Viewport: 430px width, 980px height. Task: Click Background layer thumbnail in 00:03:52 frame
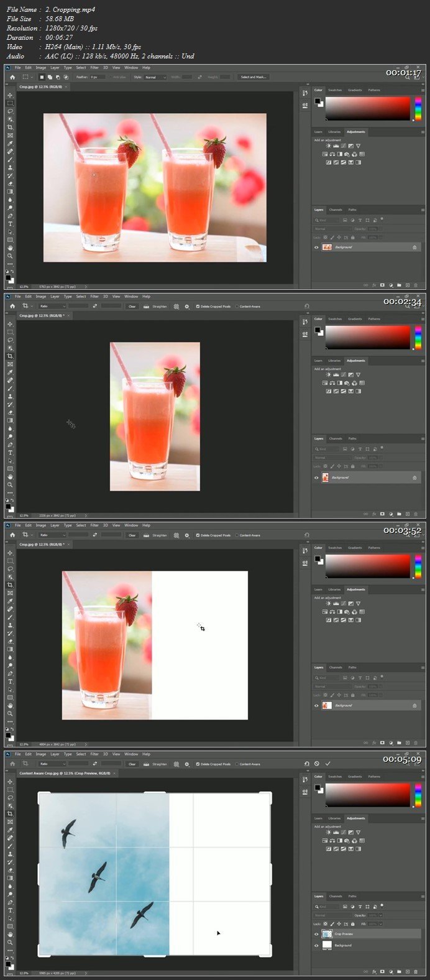[326, 706]
